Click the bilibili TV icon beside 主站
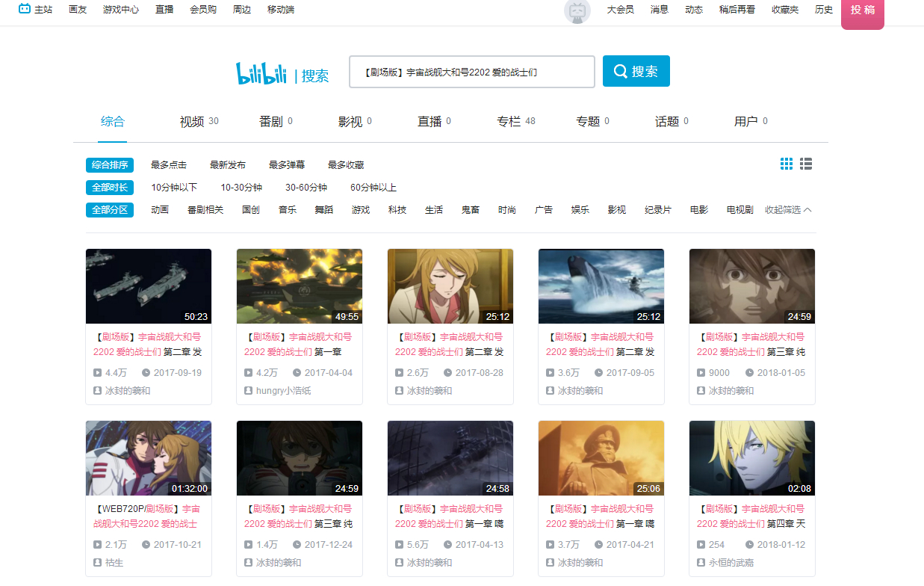The image size is (924, 586). tap(25, 10)
